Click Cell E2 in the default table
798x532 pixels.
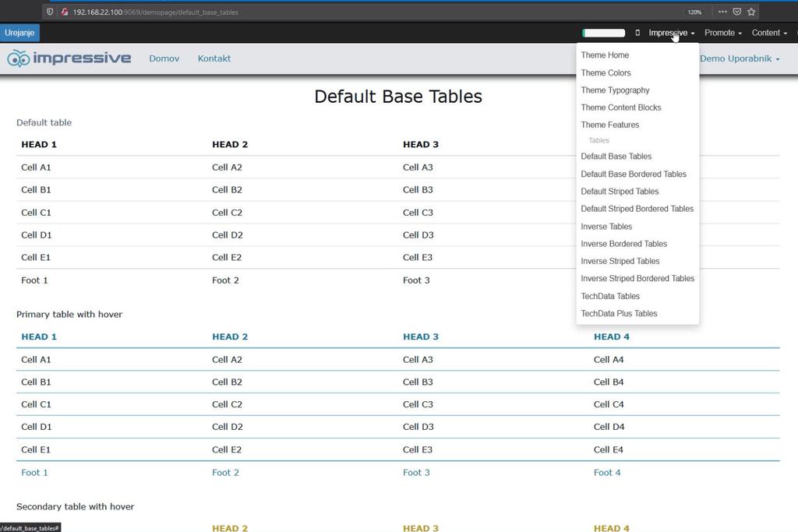pos(227,257)
